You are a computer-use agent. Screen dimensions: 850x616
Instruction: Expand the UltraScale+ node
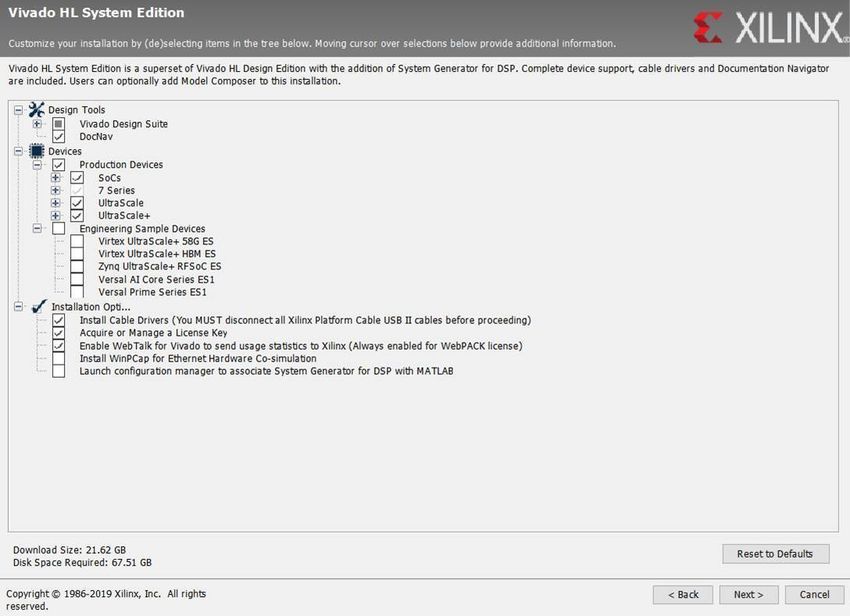tap(55, 215)
